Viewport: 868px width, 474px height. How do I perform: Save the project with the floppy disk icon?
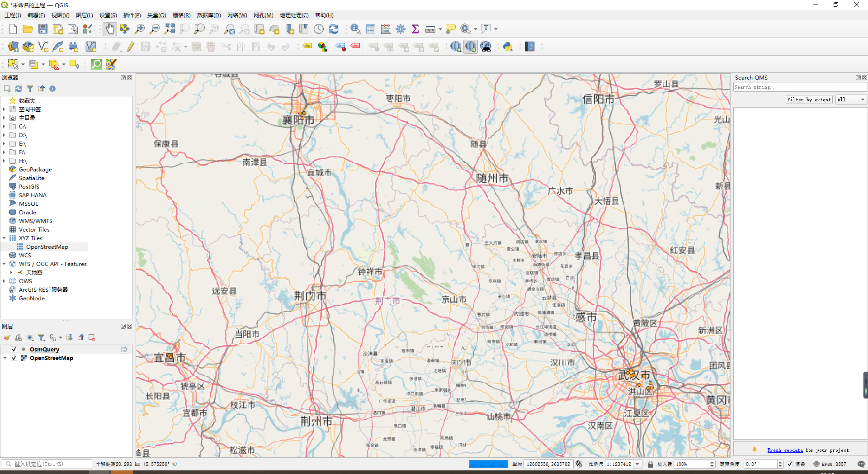point(43,29)
